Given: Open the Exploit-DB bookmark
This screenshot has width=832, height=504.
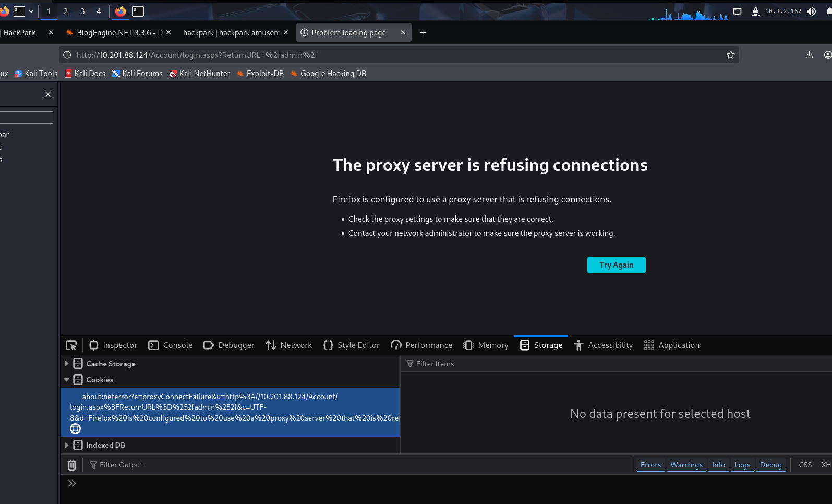Looking at the screenshot, I should pyautogui.click(x=260, y=74).
